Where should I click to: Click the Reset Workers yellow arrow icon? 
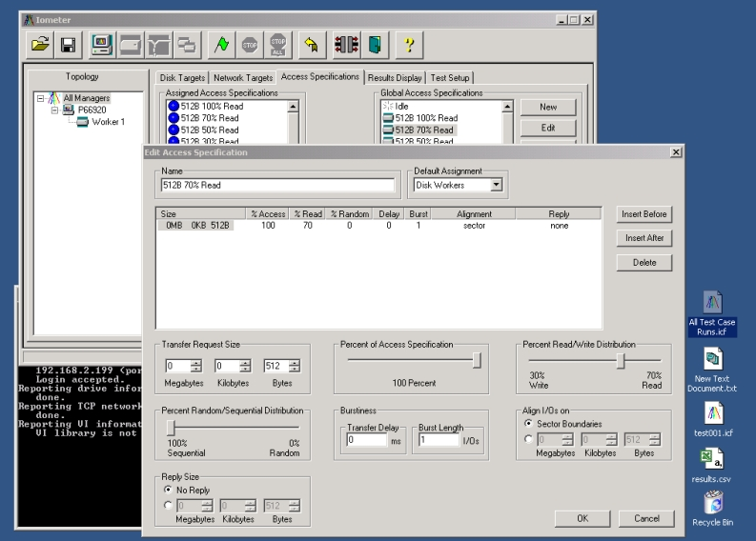click(x=310, y=44)
